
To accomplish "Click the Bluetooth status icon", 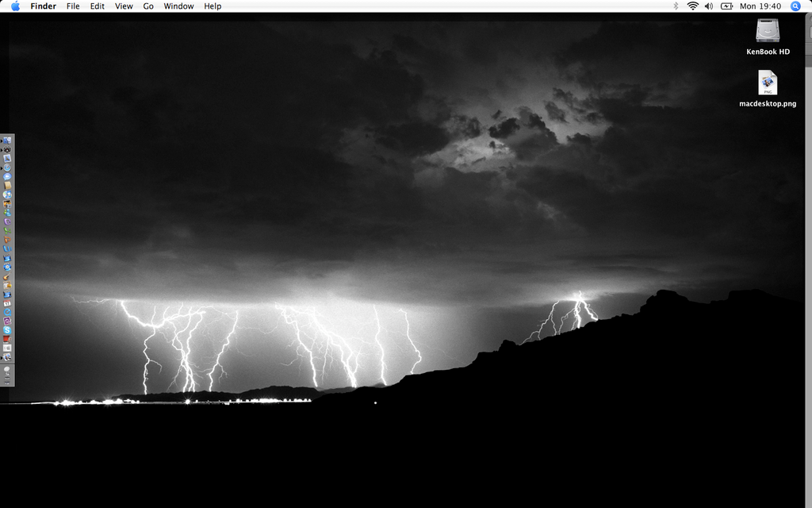I will [x=676, y=6].
